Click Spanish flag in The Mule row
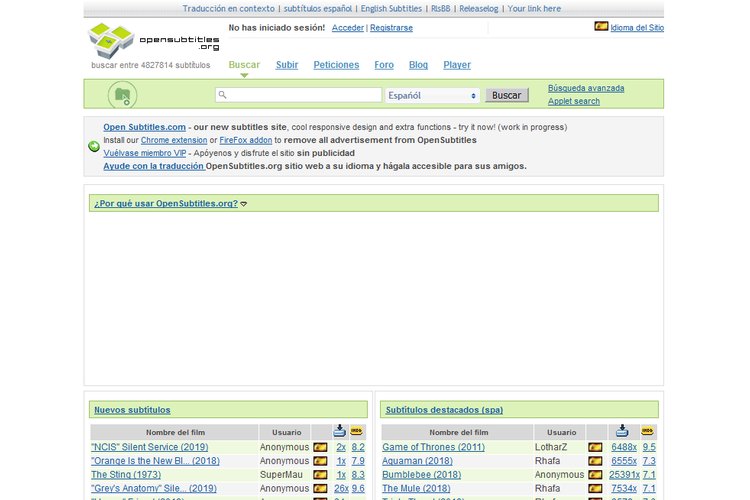Image resolution: width=750 pixels, height=500 pixels. coord(595,489)
